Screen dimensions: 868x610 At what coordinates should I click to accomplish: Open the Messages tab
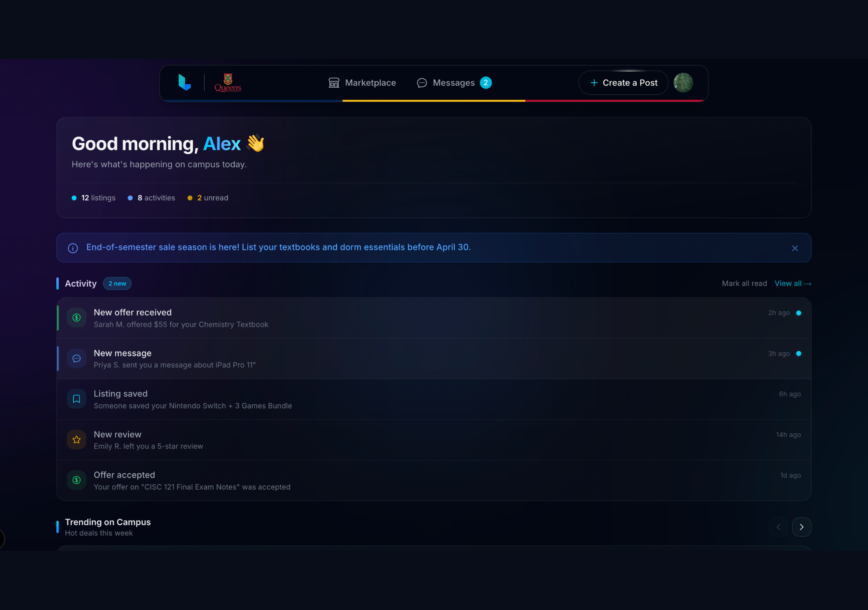pyautogui.click(x=453, y=83)
